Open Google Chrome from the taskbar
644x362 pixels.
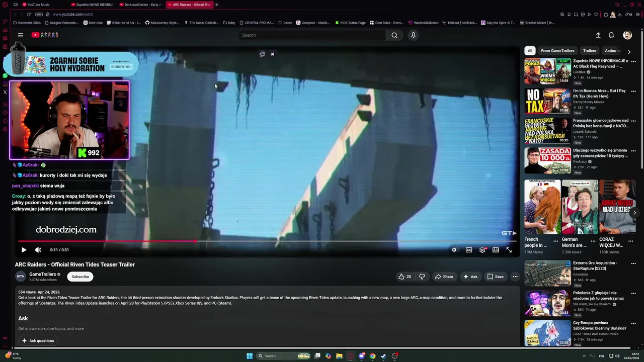pyautogui.click(x=372, y=356)
